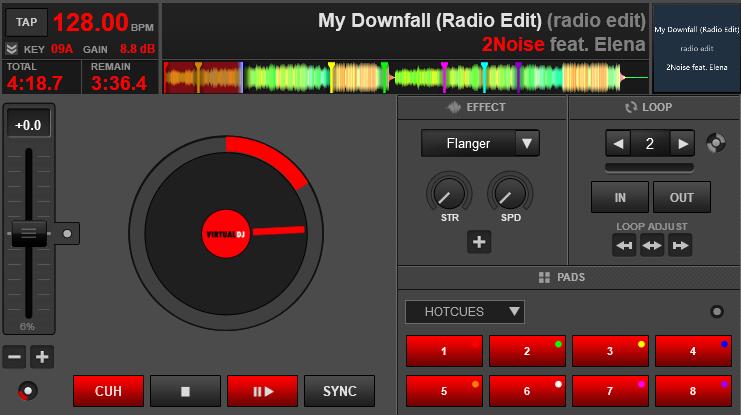Open the HOTCUES pads dropdown
Viewport: 741px width, 415px height.
[465, 312]
